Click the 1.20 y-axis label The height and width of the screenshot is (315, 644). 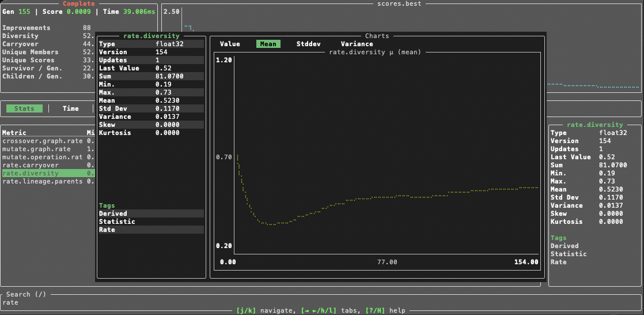tap(224, 60)
